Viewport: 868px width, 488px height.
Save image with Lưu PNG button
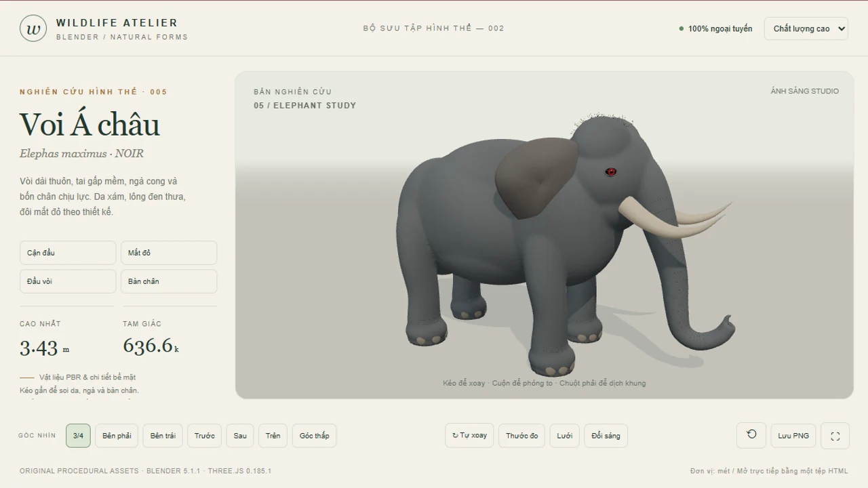pyautogui.click(x=793, y=436)
